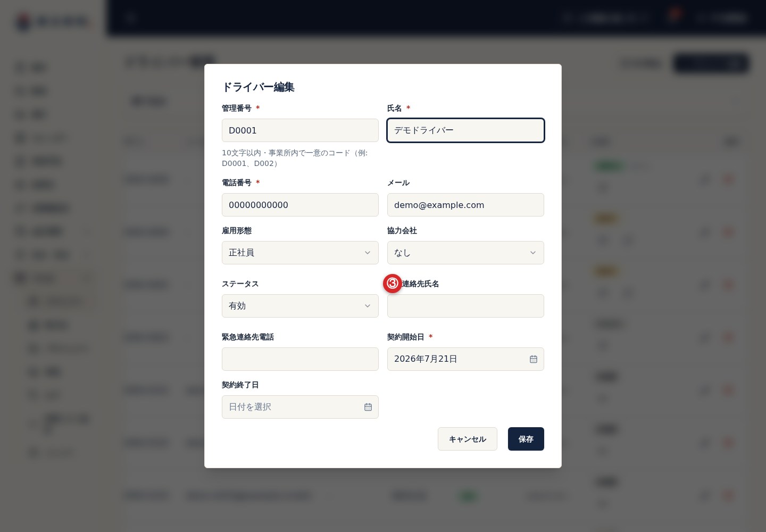Screen dimensions: 766x532
Task: Click the ステータス field label
Action: click(240, 284)
